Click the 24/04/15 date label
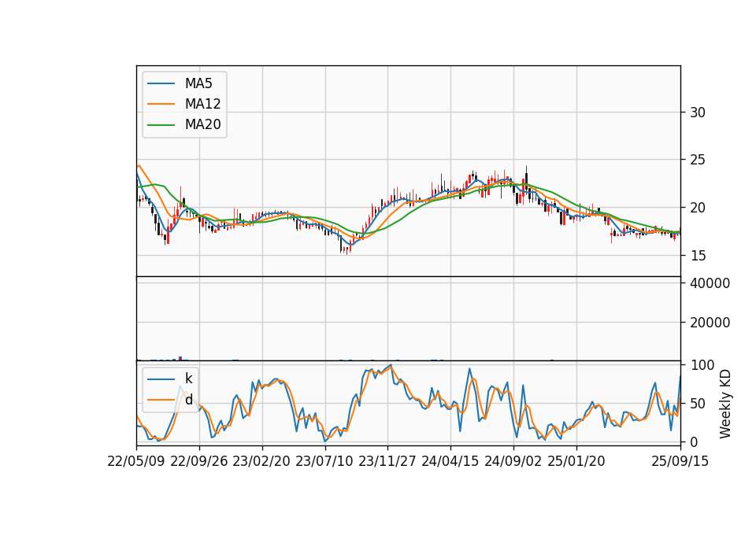 click(x=450, y=461)
